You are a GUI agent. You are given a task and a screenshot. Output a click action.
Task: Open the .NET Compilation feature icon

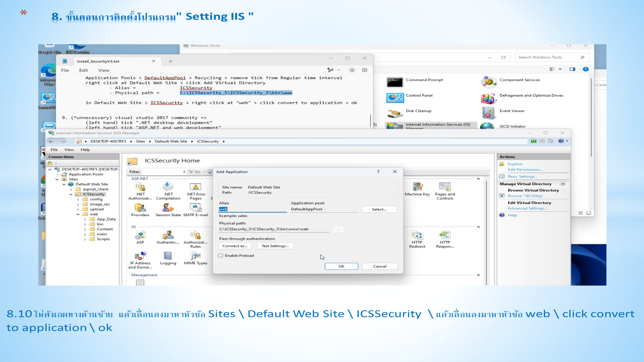tap(168, 191)
